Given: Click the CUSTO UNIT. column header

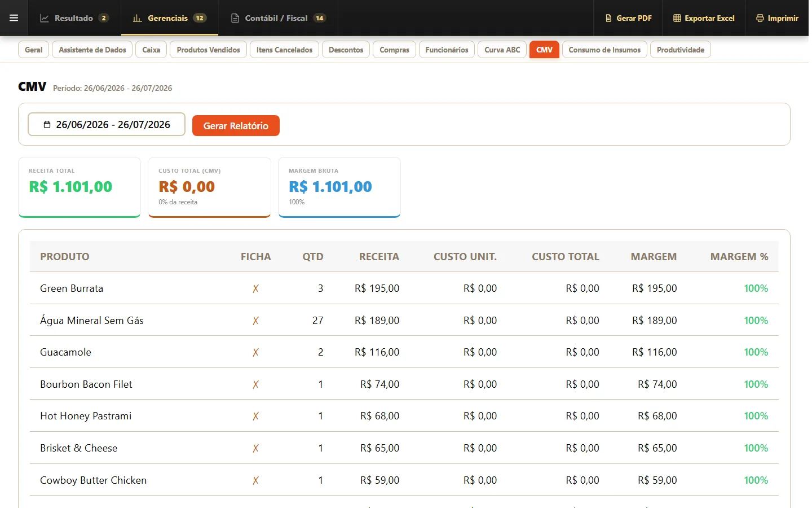Looking at the screenshot, I should click(x=465, y=257).
